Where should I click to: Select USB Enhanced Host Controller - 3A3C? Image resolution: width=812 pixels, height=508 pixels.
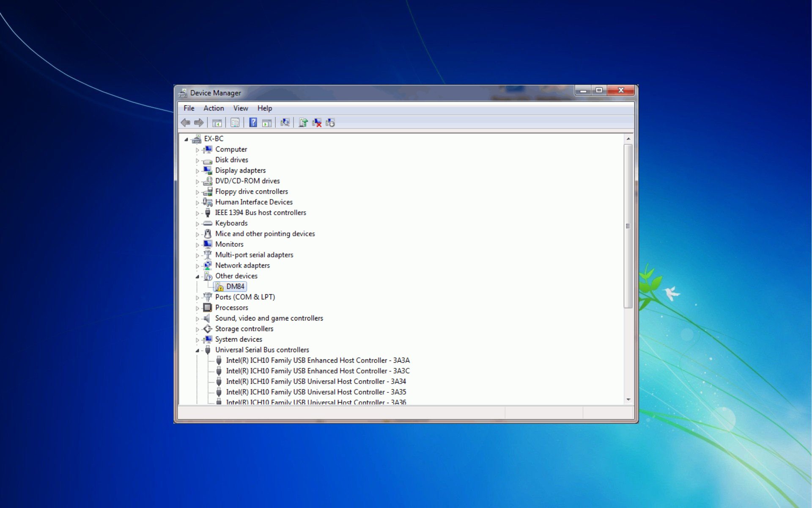tap(318, 371)
